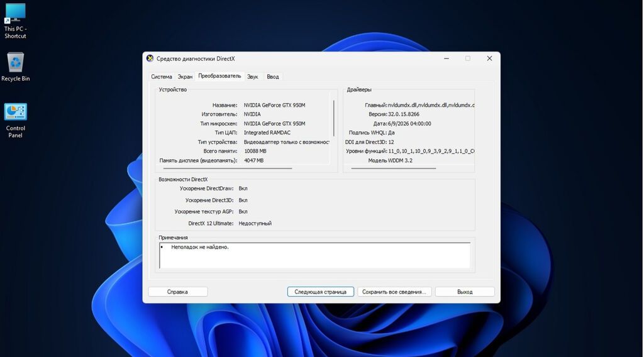
Task: Click the Изготовитель value NVIDIA
Action: (x=252, y=114)
